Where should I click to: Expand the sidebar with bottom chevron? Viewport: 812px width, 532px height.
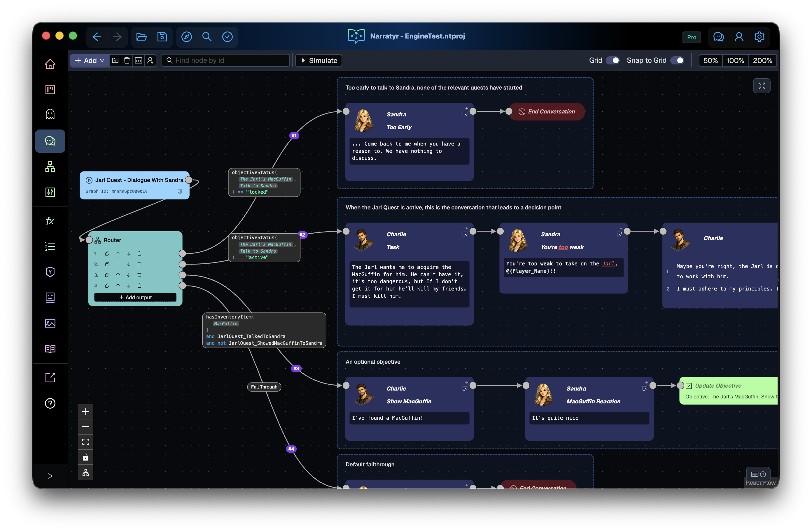tap(50, 476)
